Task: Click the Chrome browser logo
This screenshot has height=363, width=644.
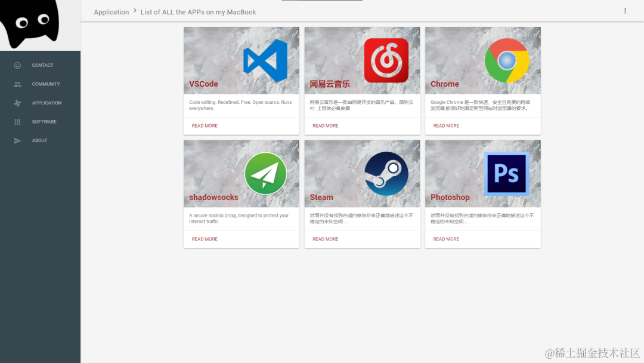Action: pos(507,61)
